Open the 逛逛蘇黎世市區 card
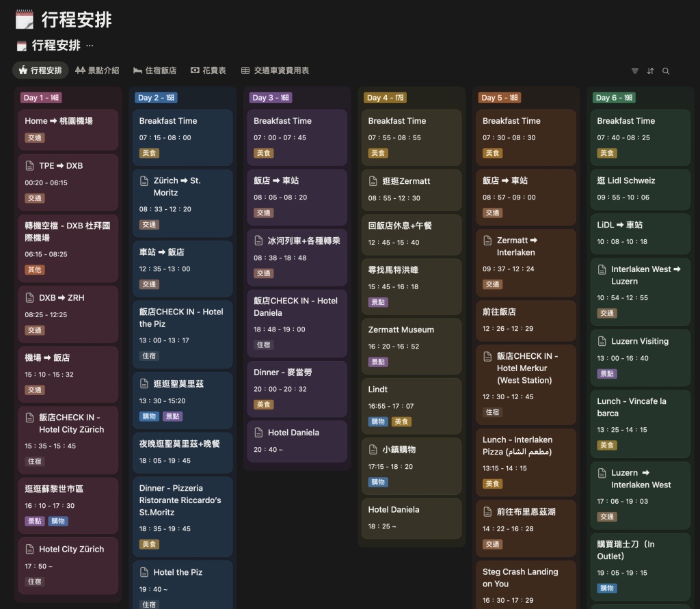 tap(68, 505)
